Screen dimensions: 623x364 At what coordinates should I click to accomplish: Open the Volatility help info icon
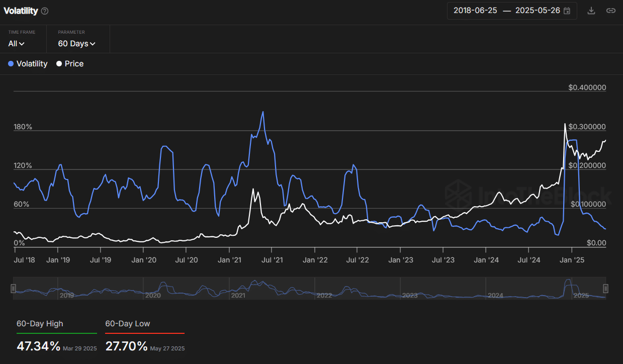coord(45,11)
